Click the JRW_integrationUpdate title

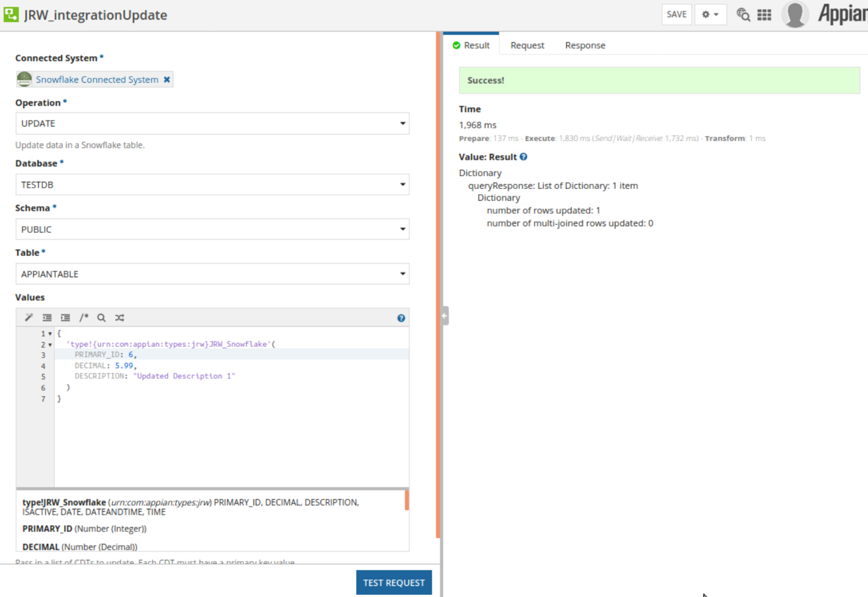96,15
